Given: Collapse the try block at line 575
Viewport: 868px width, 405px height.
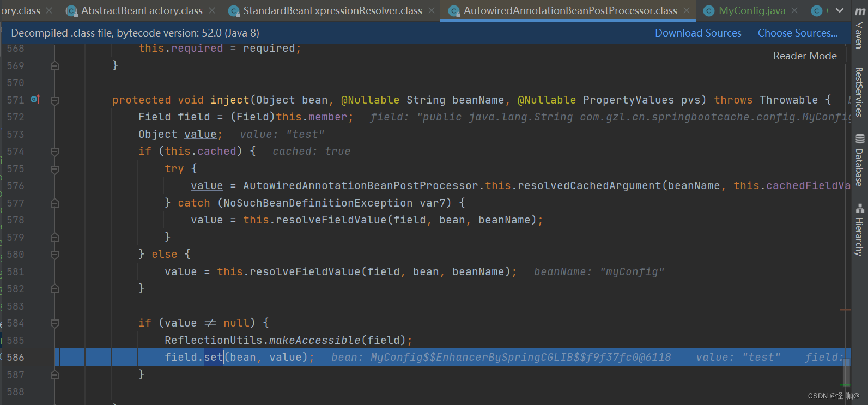Looking at the screenshot, I should 55,169.
